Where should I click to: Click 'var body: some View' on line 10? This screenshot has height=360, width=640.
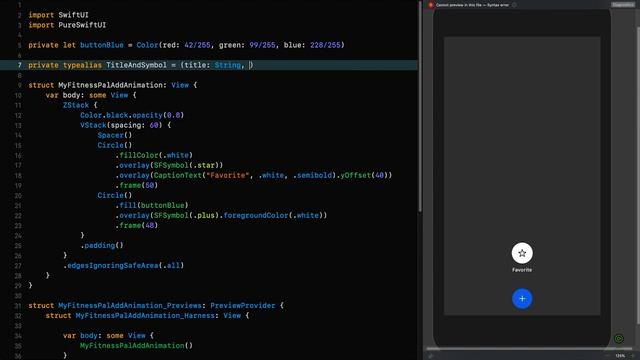point(87,95)
